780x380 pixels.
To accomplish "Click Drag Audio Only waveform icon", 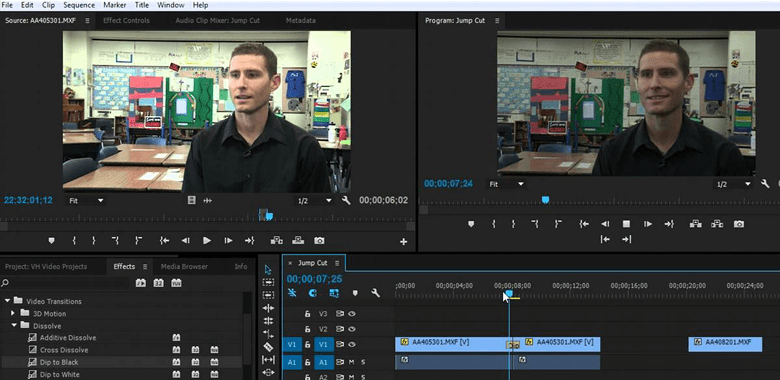I will [x=207, y=200].
